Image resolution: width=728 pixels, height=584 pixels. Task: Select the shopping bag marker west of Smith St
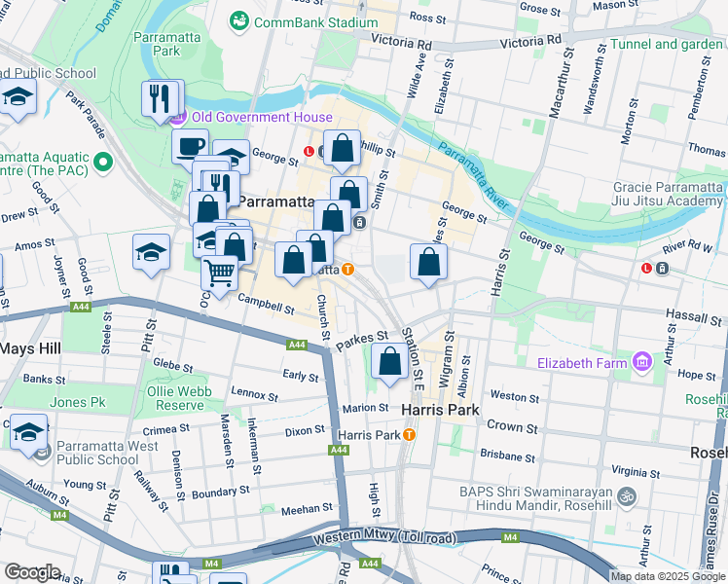tap(349, 193)
